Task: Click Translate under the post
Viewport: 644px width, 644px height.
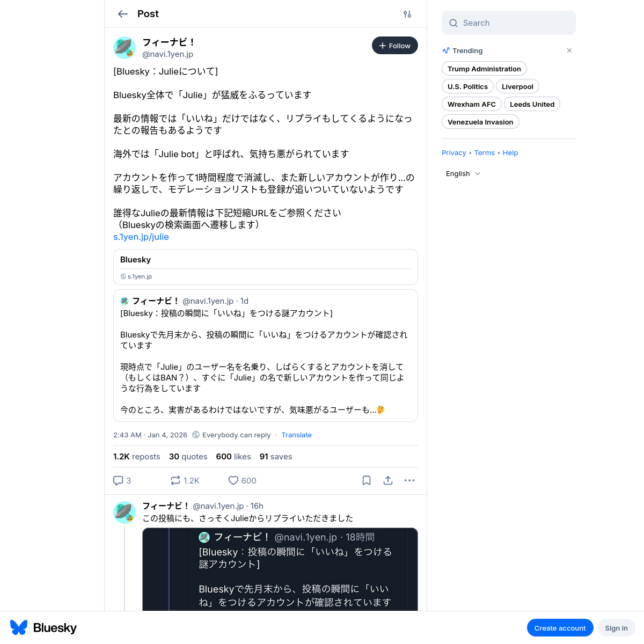Action: pos(297,435)
